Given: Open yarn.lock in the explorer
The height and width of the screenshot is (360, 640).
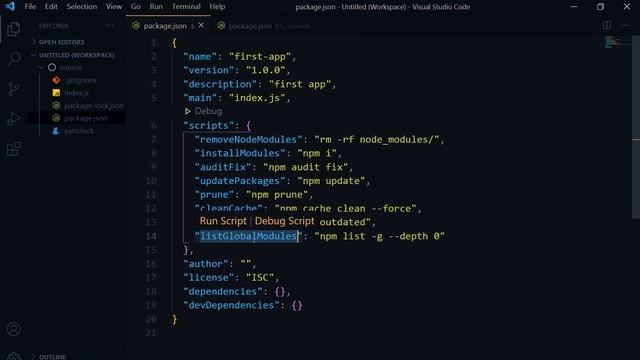Looking at the screenshot, I should (x=79, y=131).
